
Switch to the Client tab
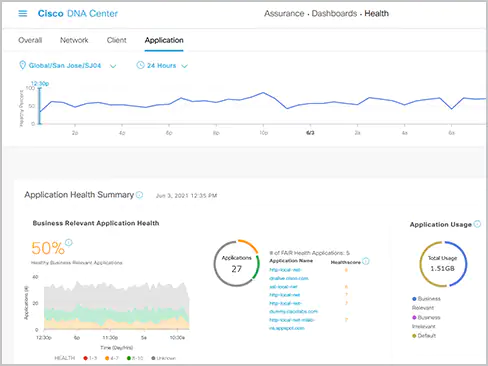pos(116,40)
